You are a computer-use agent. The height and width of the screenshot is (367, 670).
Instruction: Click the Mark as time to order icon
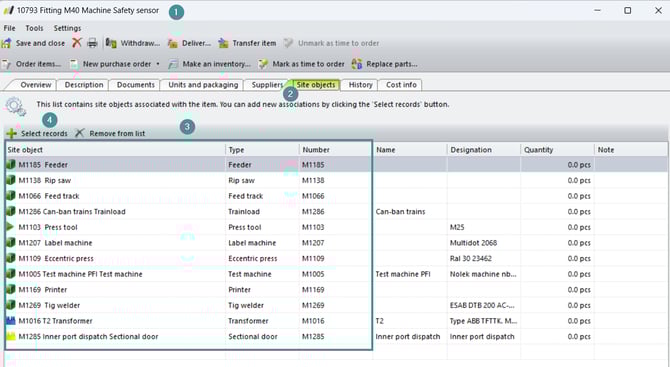(x=263, y=64)
